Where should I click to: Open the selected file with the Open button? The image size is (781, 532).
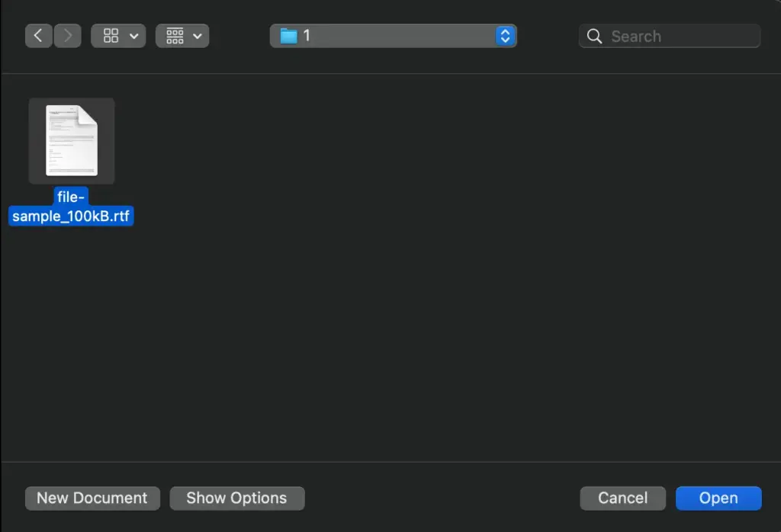click(718, 498)
